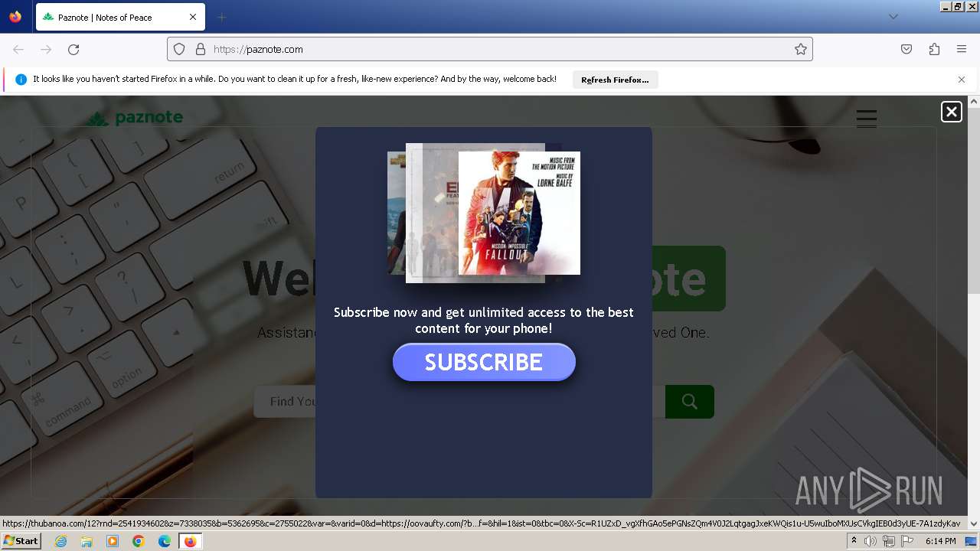Screen dimensions: 980x551
Task: Close the subscribe popup overlay
Action: click(951, 112)
